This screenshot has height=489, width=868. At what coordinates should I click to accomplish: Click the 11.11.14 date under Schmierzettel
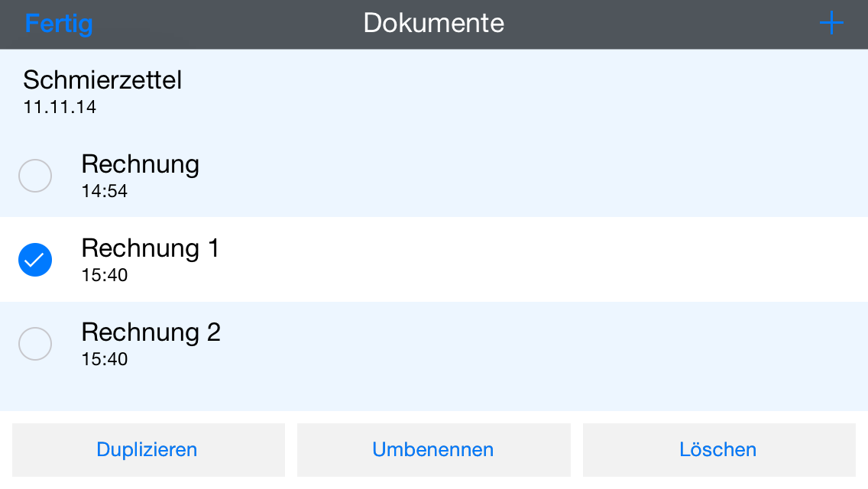click(x=60, y=107)
